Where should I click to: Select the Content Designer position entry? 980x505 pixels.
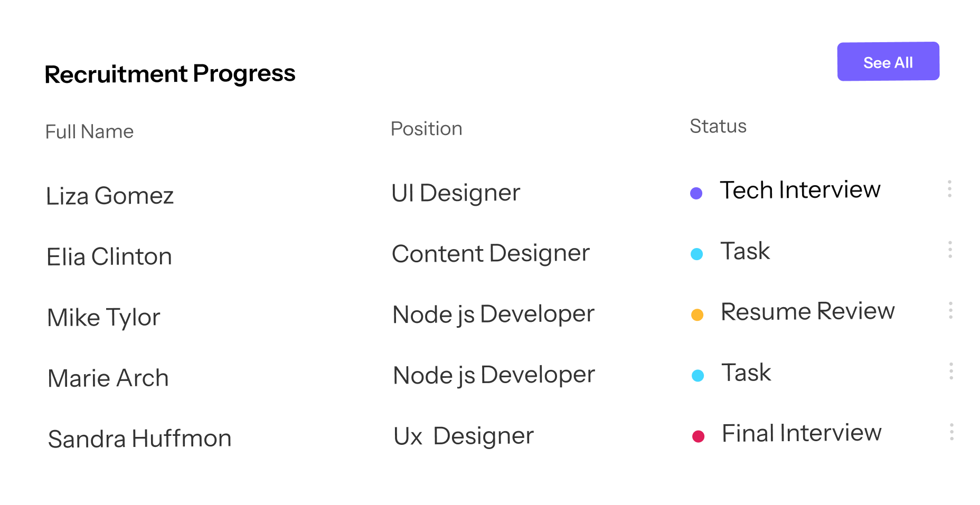(x=491, y=253)
